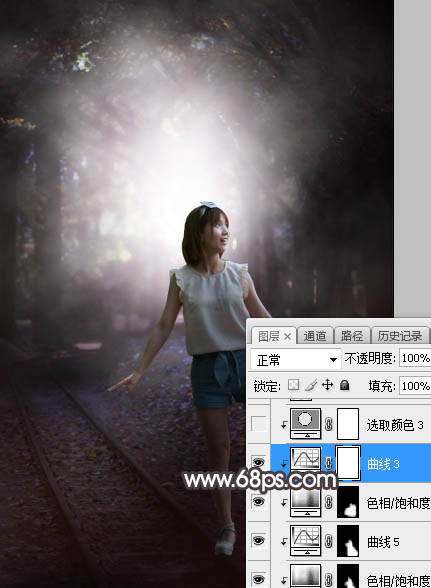Click the 选取颜色 3 adjustment layer icon
The height and width of the screenshot is (588, 431).
306,424
